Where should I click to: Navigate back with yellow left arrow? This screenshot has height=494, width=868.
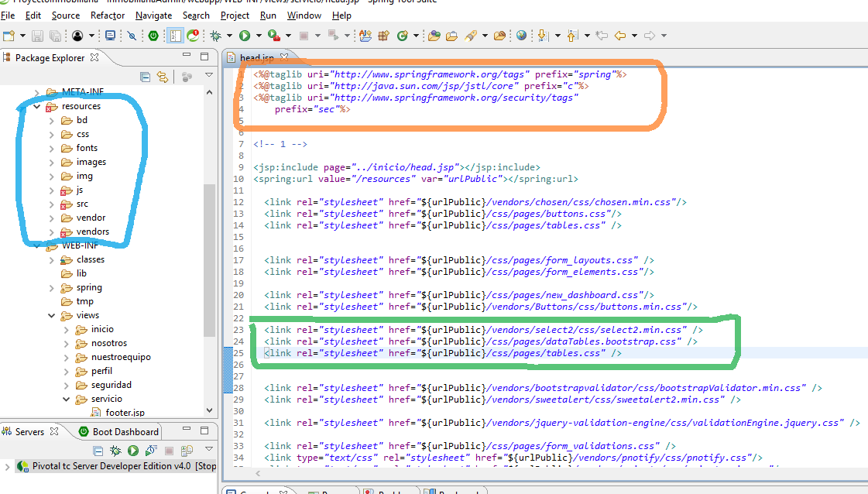pos(620,36)
